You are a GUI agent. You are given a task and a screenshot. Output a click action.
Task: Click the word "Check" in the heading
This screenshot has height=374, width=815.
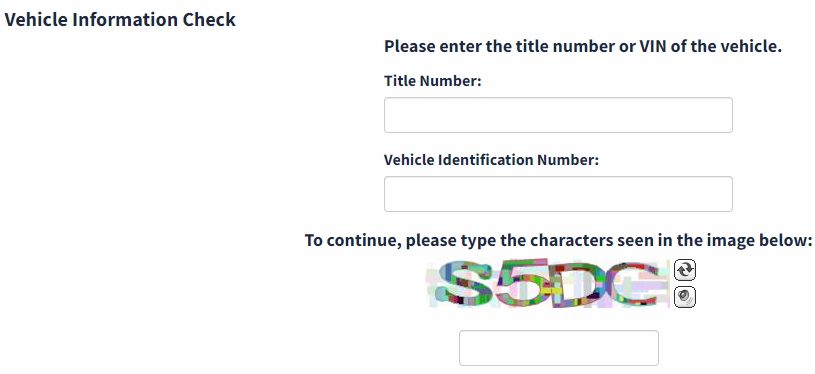coord(209,20)
